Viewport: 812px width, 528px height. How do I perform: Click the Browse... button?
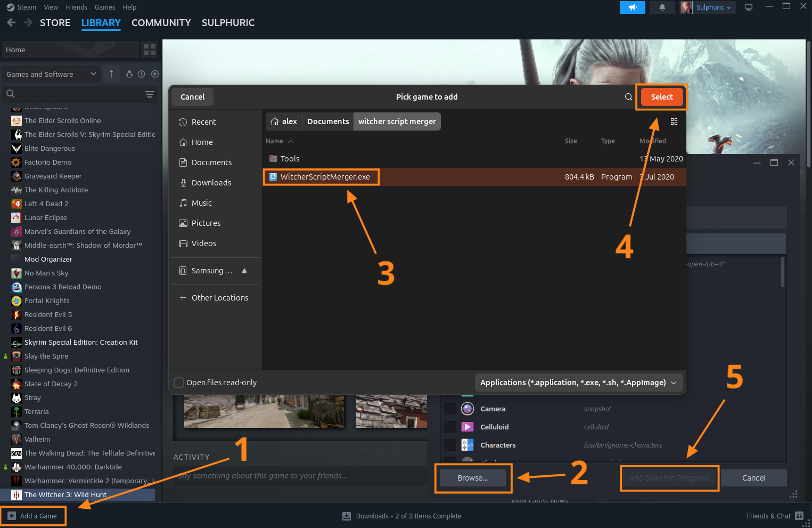coord(472,478)
